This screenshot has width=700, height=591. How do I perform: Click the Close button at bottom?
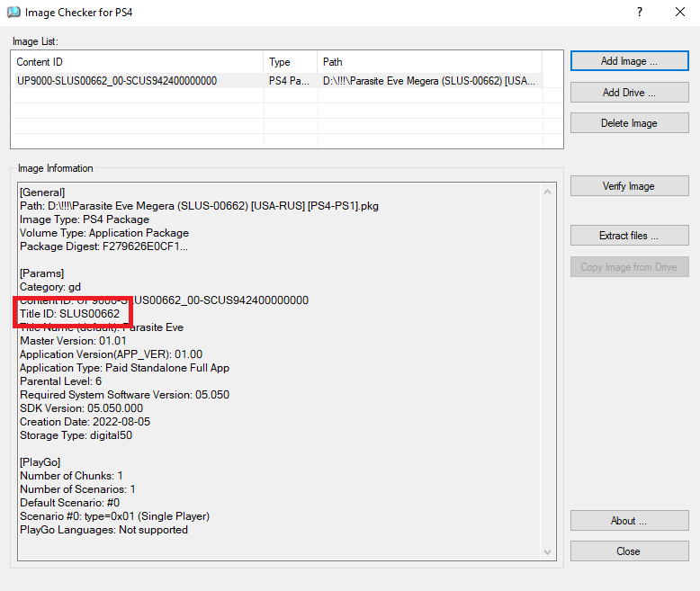pos(630,551)
